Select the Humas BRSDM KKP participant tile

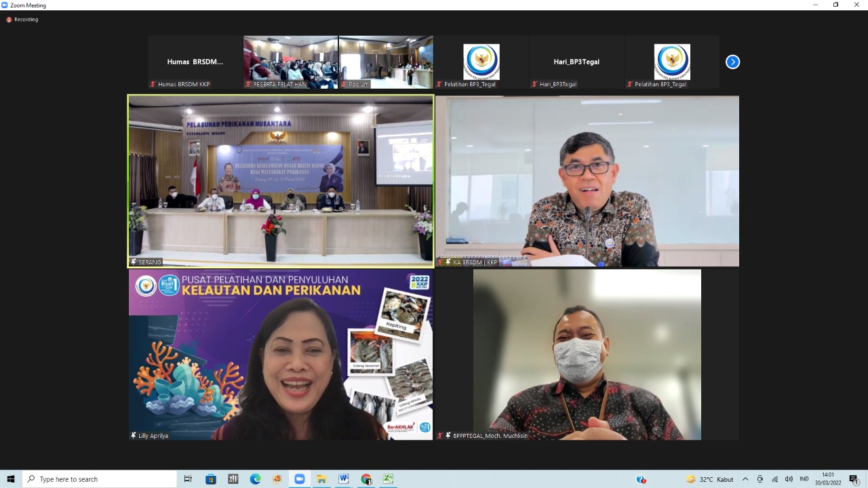195,62
